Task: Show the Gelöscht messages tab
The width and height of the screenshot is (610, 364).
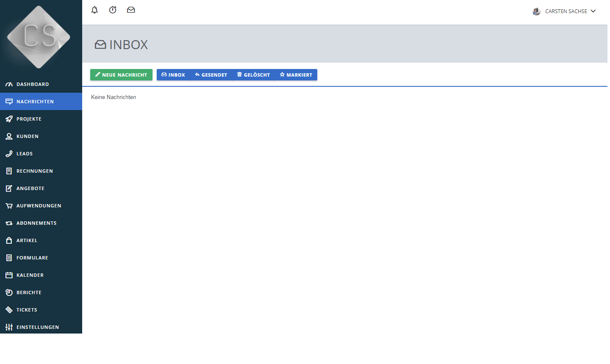Action: (253, 75)
